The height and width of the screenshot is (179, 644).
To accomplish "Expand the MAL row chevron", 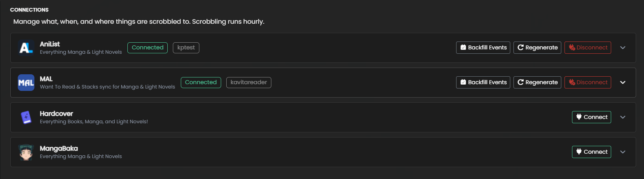I will [623, 82].
